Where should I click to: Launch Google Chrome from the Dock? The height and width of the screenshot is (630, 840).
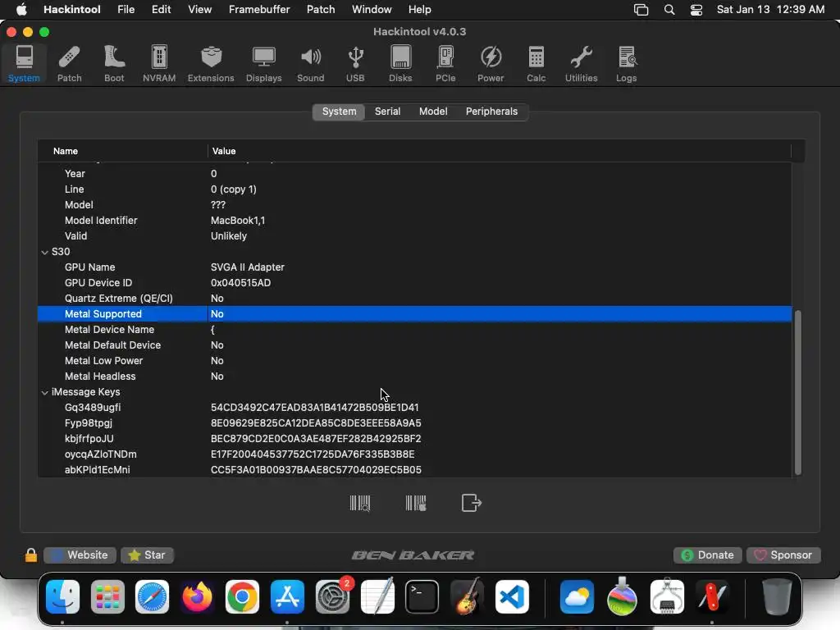pyautogui.click(x=242, y=597)
